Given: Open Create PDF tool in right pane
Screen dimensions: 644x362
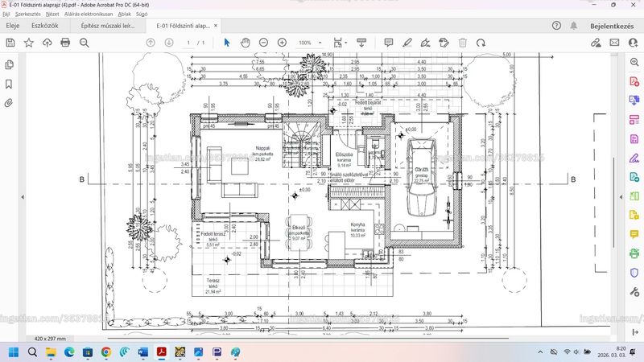Looking at the screenshot, I should [634, 81].
